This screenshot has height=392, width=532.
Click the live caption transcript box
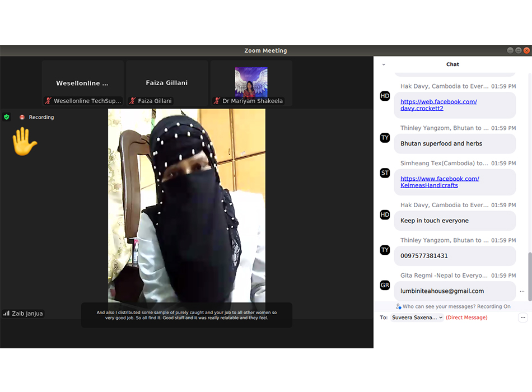pyautogui.click(x=186, y=315)
